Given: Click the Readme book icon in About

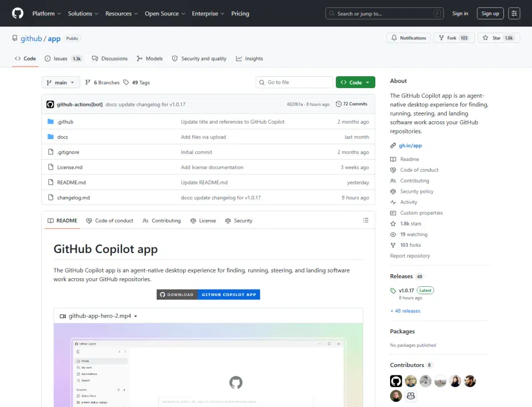Looking at the screenshot, I should point(393,159).
